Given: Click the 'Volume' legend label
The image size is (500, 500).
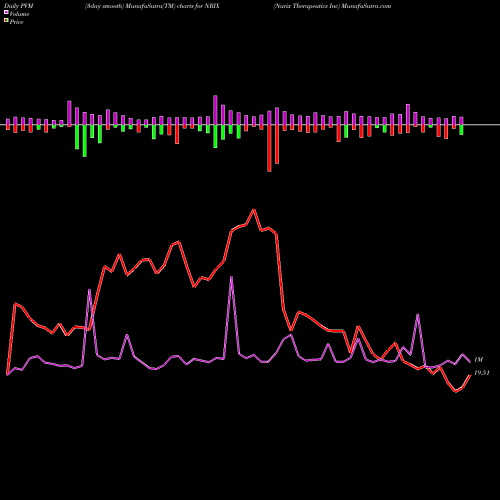Looking at the screenshot, I should point(19,14).
